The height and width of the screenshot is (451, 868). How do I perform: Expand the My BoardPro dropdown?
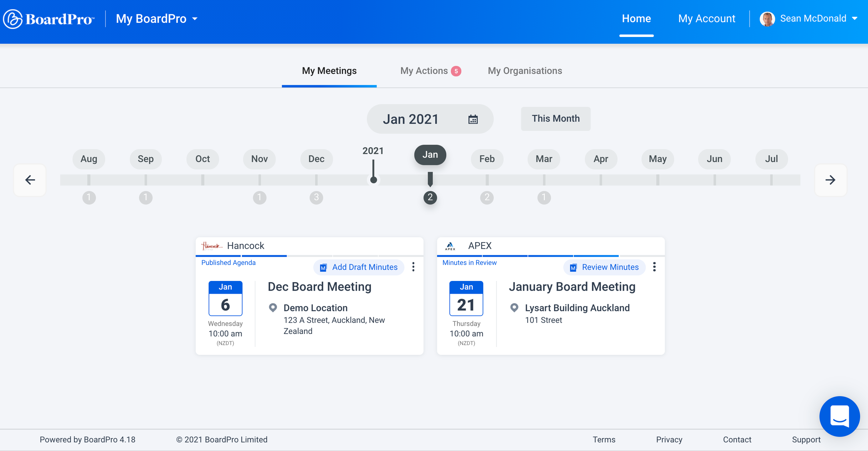point(157,19)
